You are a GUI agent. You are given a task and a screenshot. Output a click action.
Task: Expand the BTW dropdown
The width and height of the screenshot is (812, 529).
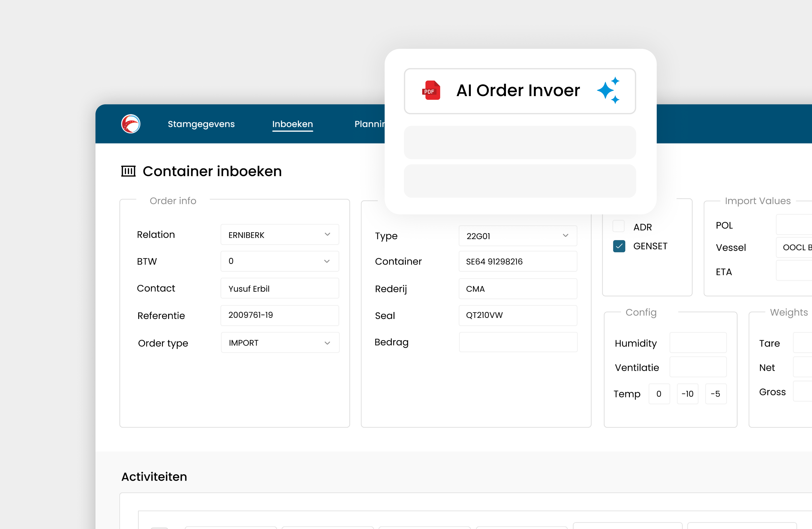tap(279, 261)
